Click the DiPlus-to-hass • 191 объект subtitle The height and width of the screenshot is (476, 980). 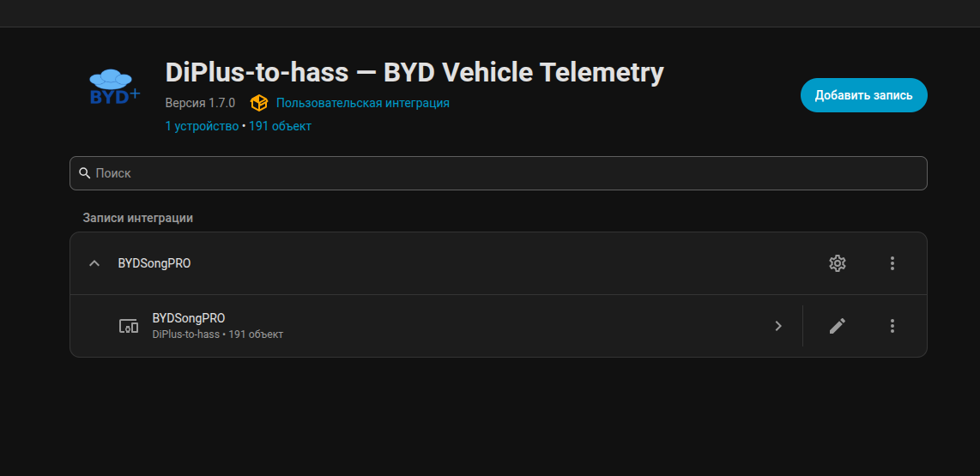[x=217, y=334]
